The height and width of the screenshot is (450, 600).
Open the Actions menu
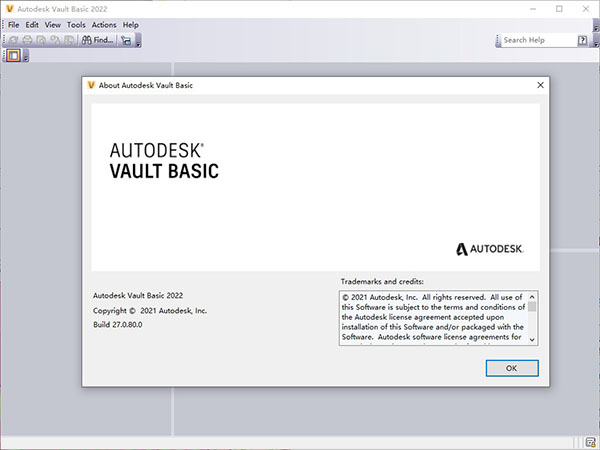pos(103,24)
